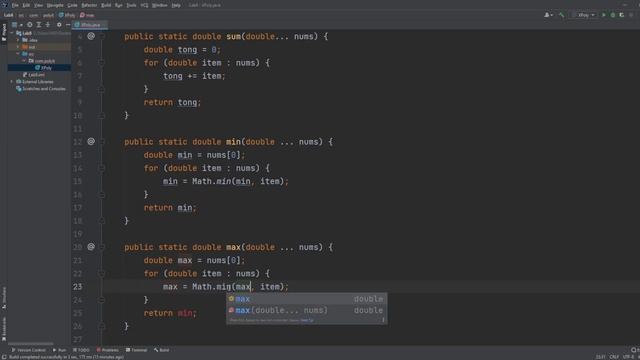Open the View menu
Viewport: 640px width, 360px height.
point(38,5)
